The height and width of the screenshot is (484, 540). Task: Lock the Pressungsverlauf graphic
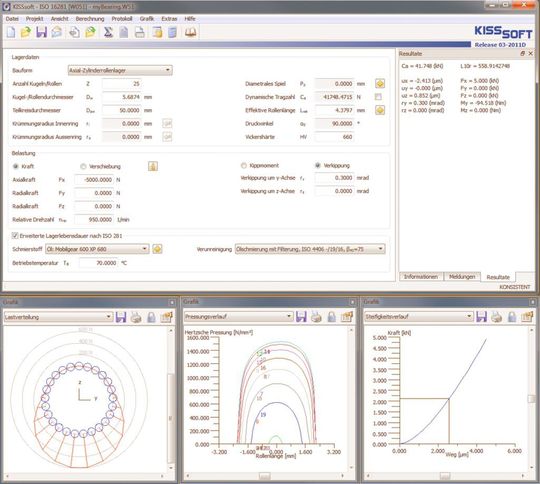pyautogui.click(x=332, y=317)
